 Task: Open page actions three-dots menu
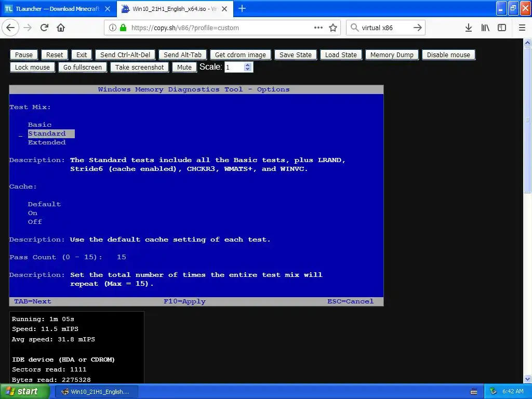318,28
